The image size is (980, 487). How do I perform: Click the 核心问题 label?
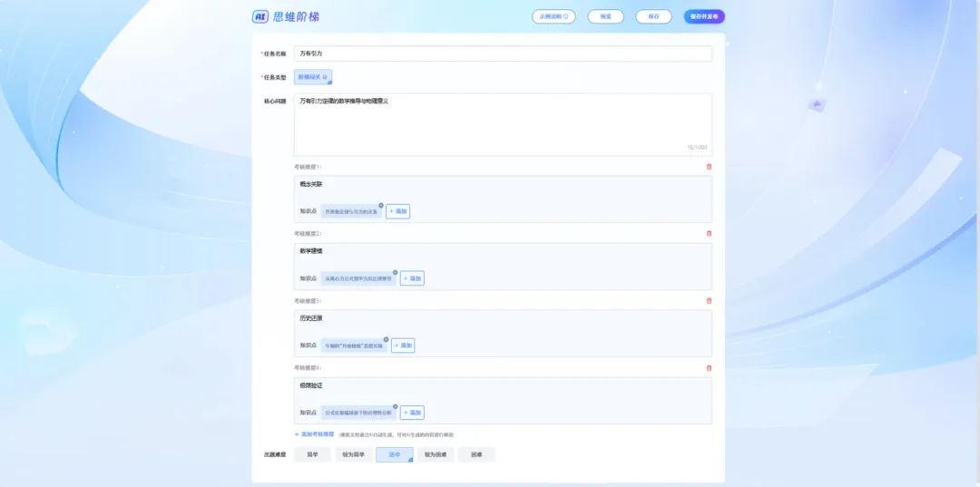point(275,102)
